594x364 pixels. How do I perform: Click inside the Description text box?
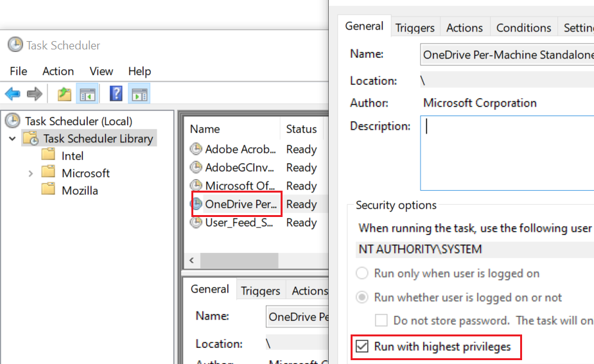click(507, 153)
